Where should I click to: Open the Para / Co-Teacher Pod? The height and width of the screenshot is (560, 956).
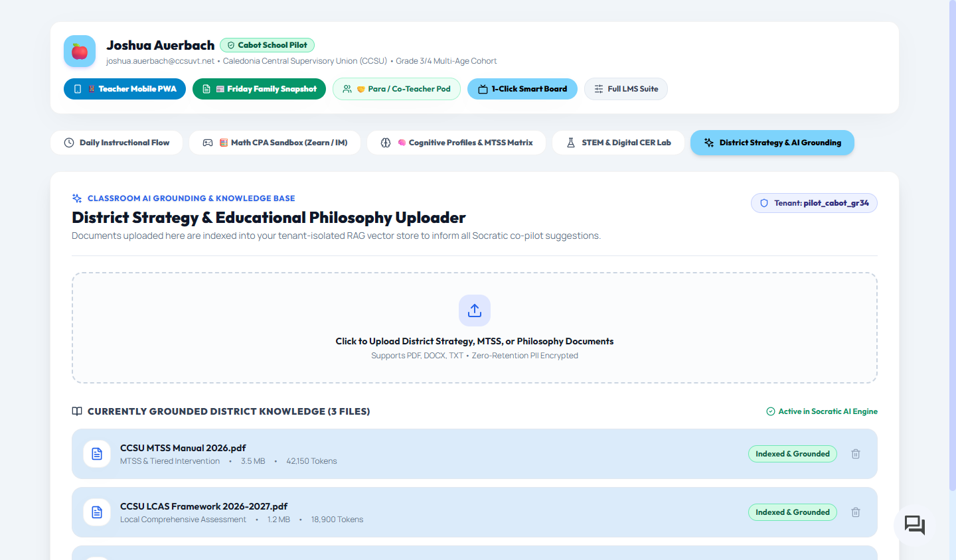click(396, 89)
